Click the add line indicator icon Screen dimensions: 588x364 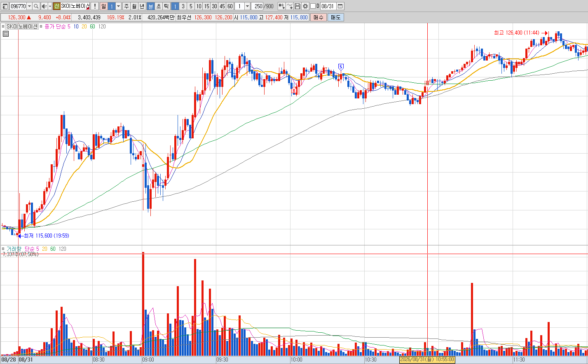point(290,6)
